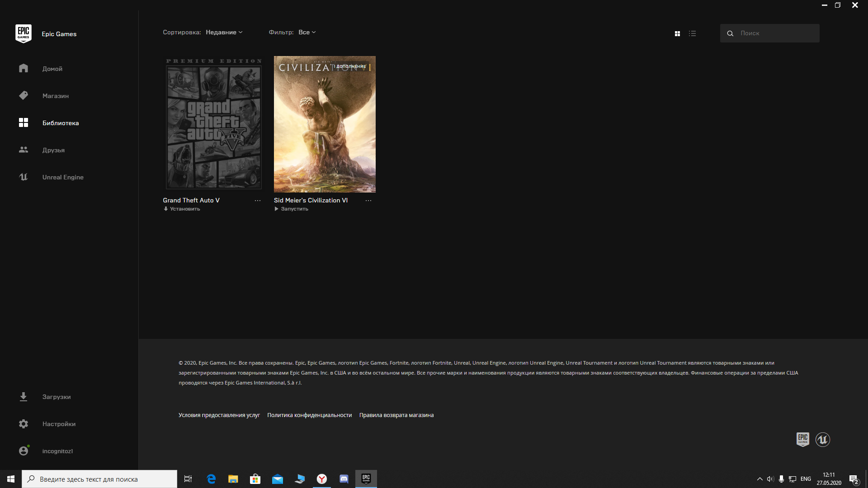Expand the Фильтр Все filter dropdown

tap(307, 32)
